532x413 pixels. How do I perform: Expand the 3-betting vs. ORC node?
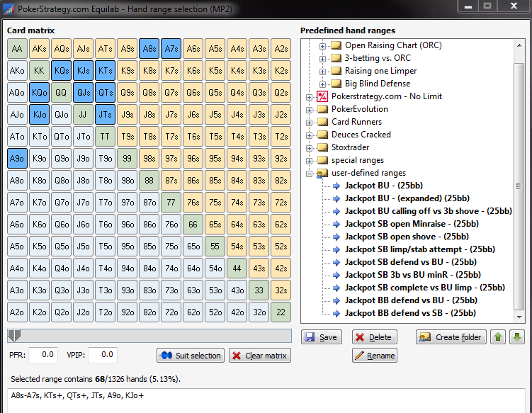tap(322, 59)
